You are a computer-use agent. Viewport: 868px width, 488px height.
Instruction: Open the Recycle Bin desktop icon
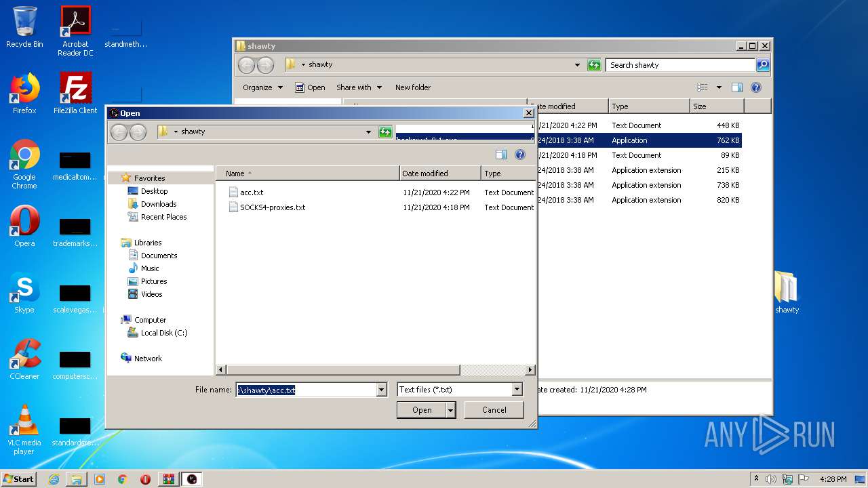click(24, 27)
